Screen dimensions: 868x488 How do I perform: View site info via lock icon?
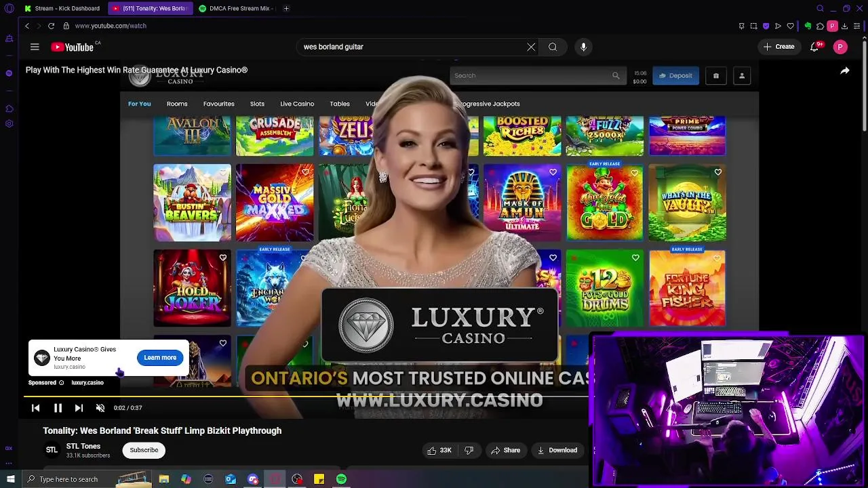pyautogui.click(x=66, y=26)
